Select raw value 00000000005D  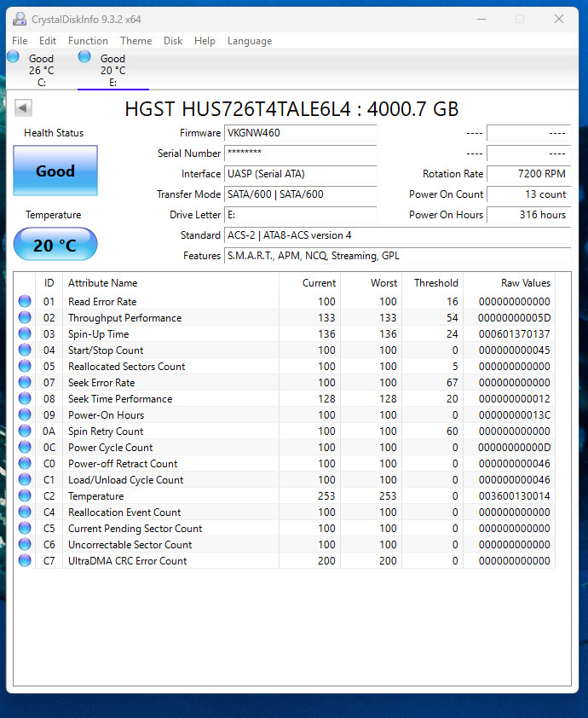[x=515, y=318]
